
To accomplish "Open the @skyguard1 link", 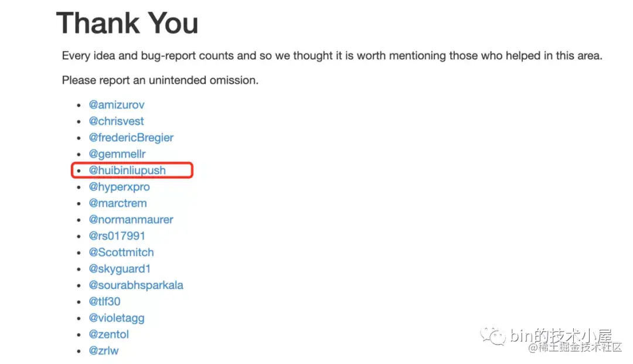I will [x=120, y=269].
